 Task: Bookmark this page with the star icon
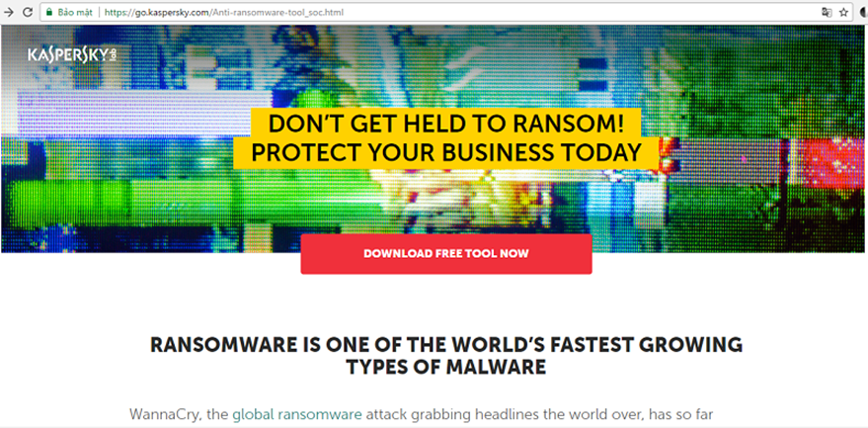tap(843, 12)
